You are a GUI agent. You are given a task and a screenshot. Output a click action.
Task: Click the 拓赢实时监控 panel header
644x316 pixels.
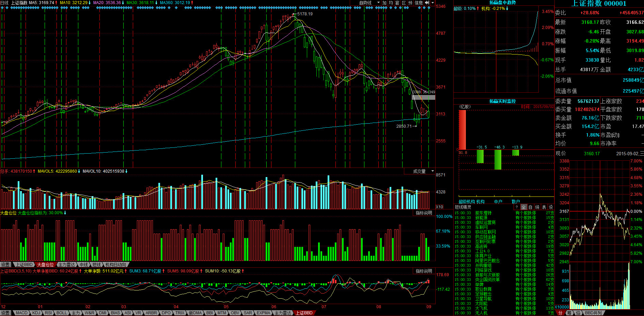[x=502, y=101]
